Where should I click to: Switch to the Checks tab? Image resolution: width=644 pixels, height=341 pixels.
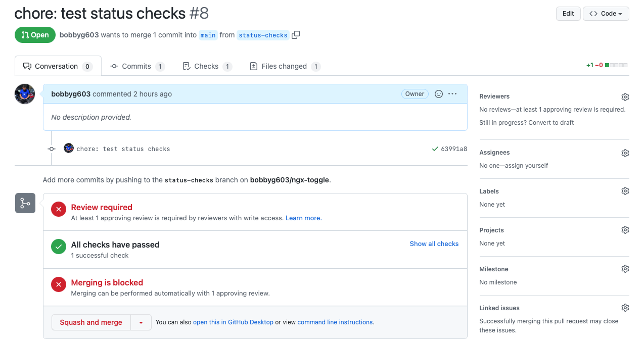click(x=207, y=66)
